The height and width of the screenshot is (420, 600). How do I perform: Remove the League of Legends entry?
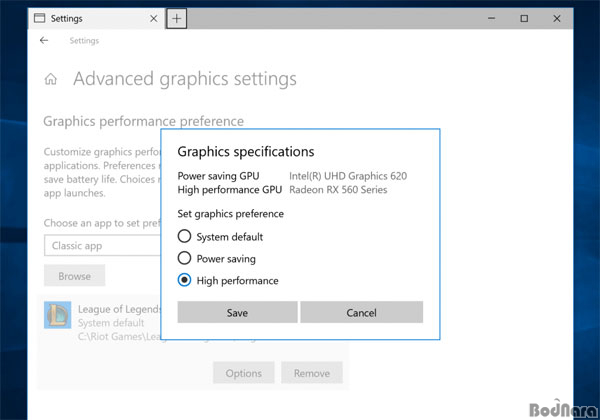[312, 373]
